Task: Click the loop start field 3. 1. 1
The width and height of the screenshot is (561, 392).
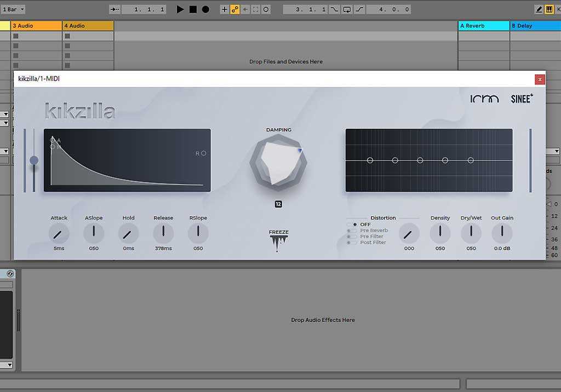Action: 305,9
